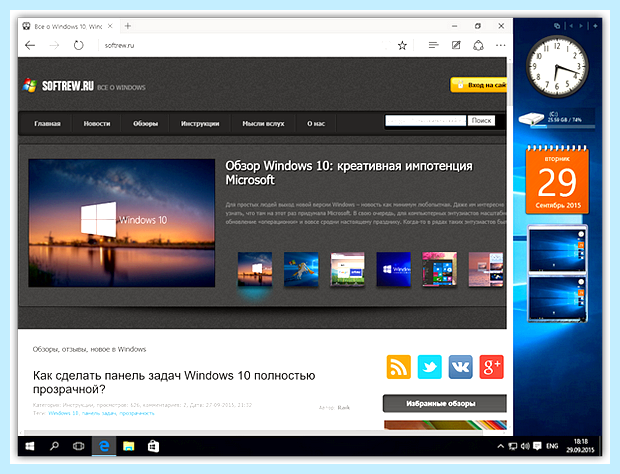
Task: Open the Store taskbar icon
Action: click(x=153, y=446)
